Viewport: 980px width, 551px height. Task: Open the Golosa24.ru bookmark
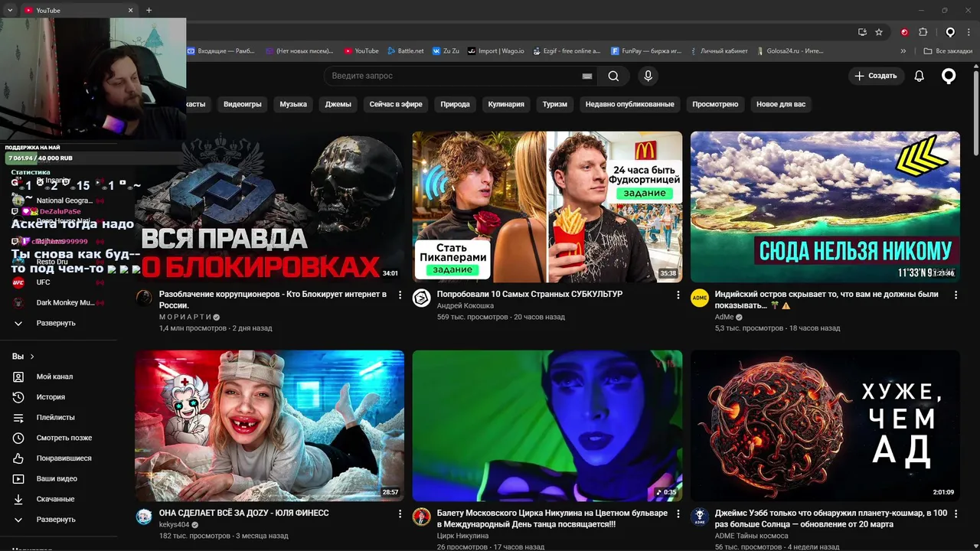pyautogui.click(x=789, y=51)
